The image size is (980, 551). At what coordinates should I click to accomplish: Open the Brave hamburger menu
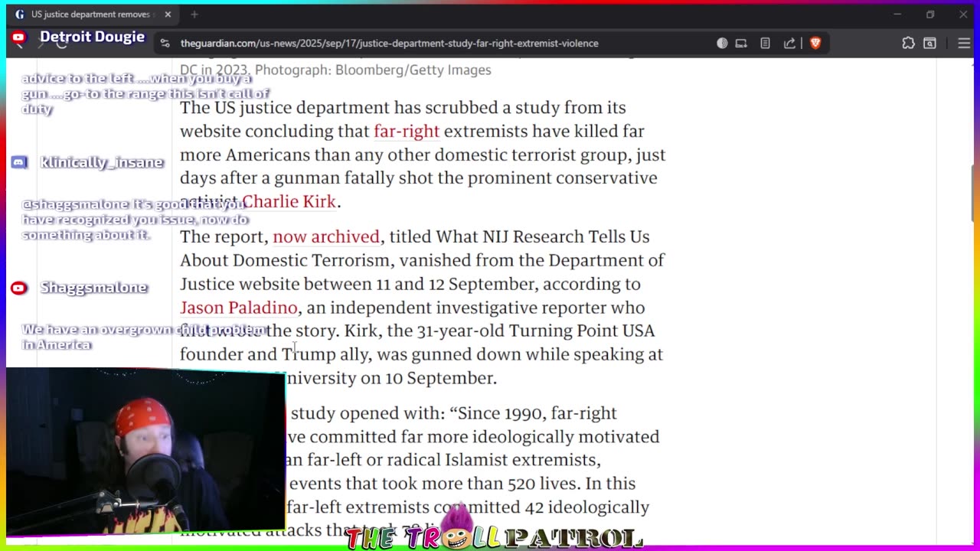click(x=964, y=44)
